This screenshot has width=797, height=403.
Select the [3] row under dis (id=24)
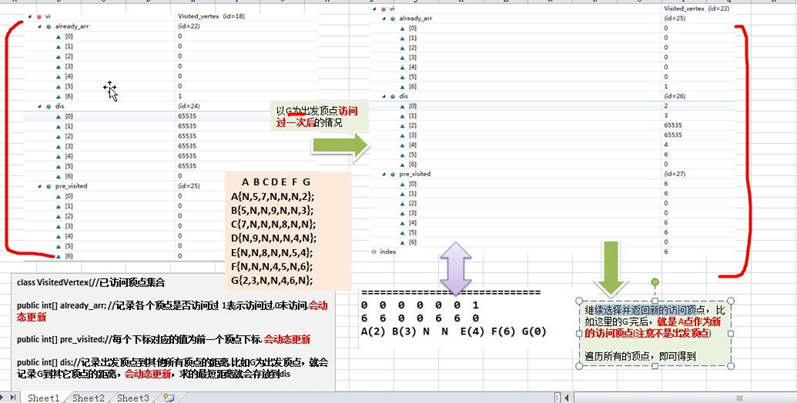[x=171, y=146]
